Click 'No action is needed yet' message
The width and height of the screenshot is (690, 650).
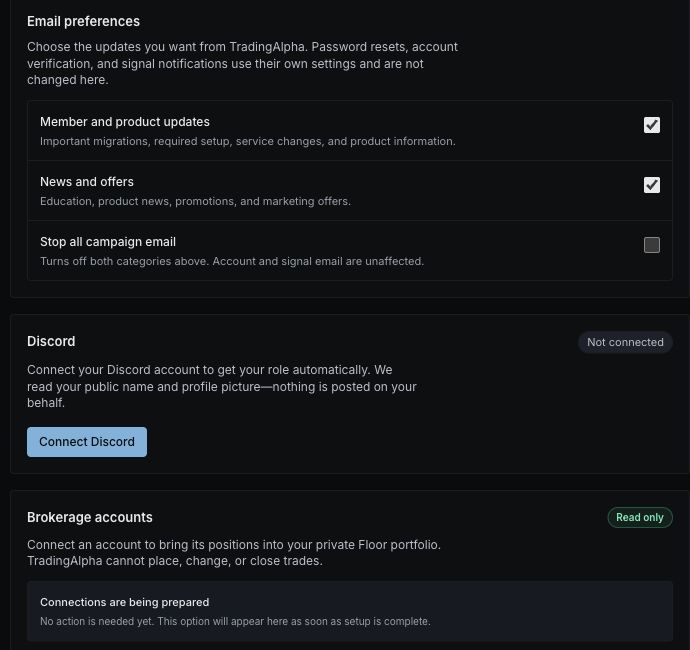(235, 621)
